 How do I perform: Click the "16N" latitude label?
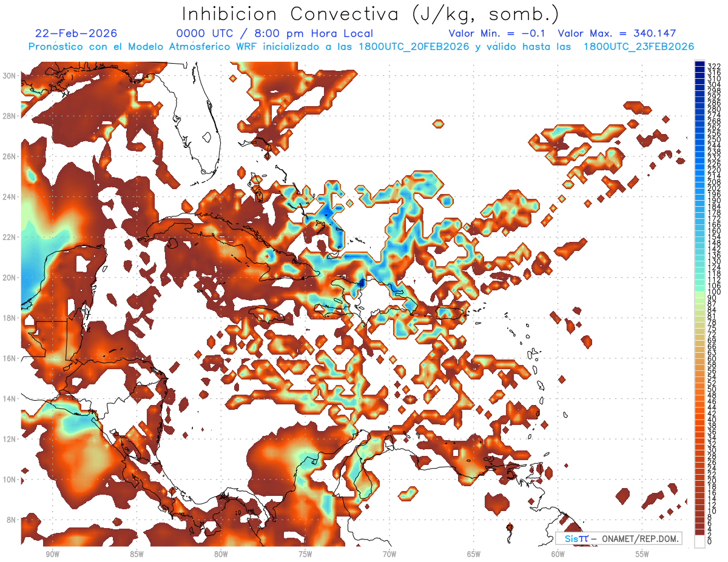10,358
